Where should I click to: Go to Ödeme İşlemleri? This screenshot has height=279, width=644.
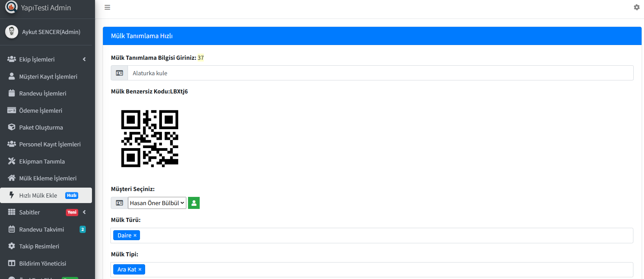(46, 110)
